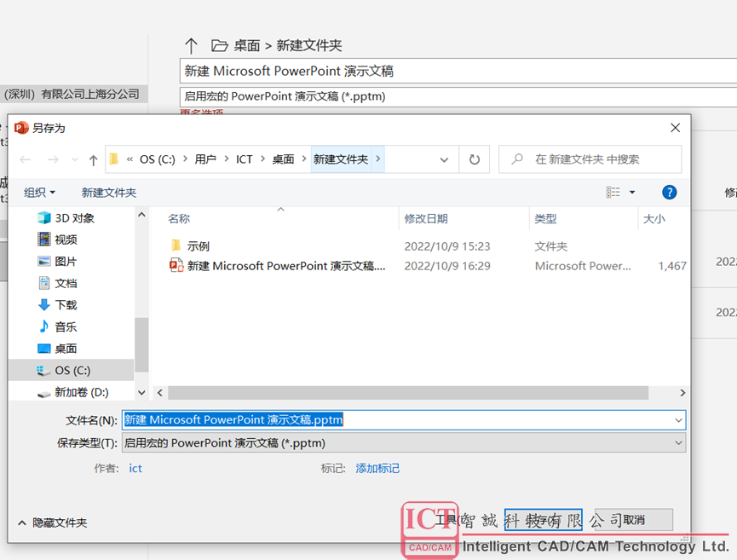This screenshot has height=560, width=737.
Task: Click navigation pane scroll down arrow
Action: pyautogui.click(x=141, y=392)
